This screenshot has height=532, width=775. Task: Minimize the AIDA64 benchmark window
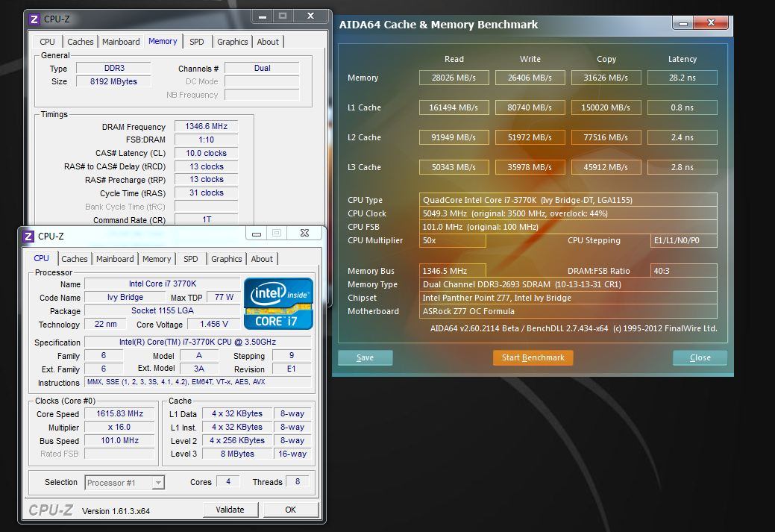[x=683, y=22]
